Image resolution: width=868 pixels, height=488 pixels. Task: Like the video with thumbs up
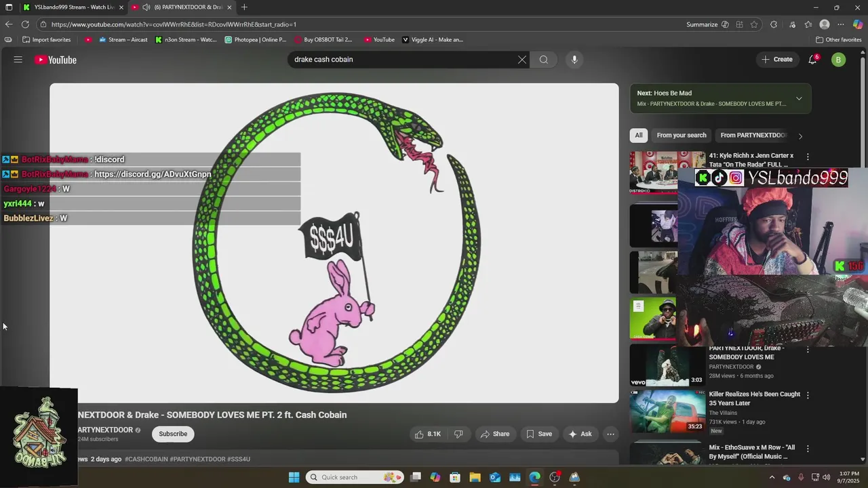tap(428, 434)
